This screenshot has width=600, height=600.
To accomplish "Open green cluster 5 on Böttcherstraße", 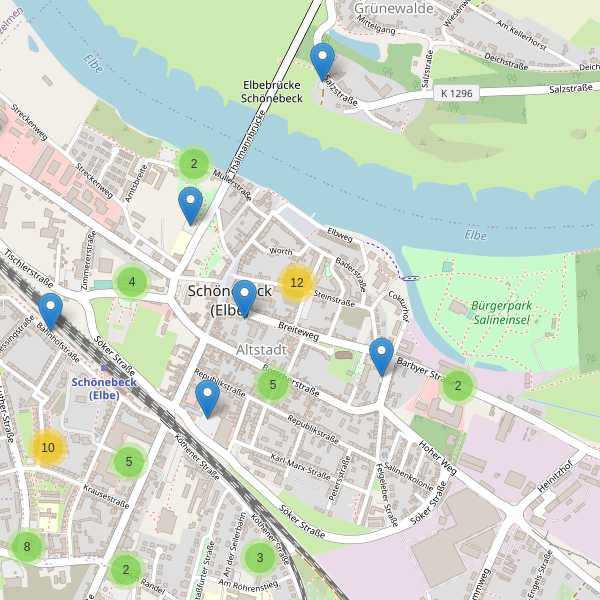I will pyautogui.click(x=272, y=385).
